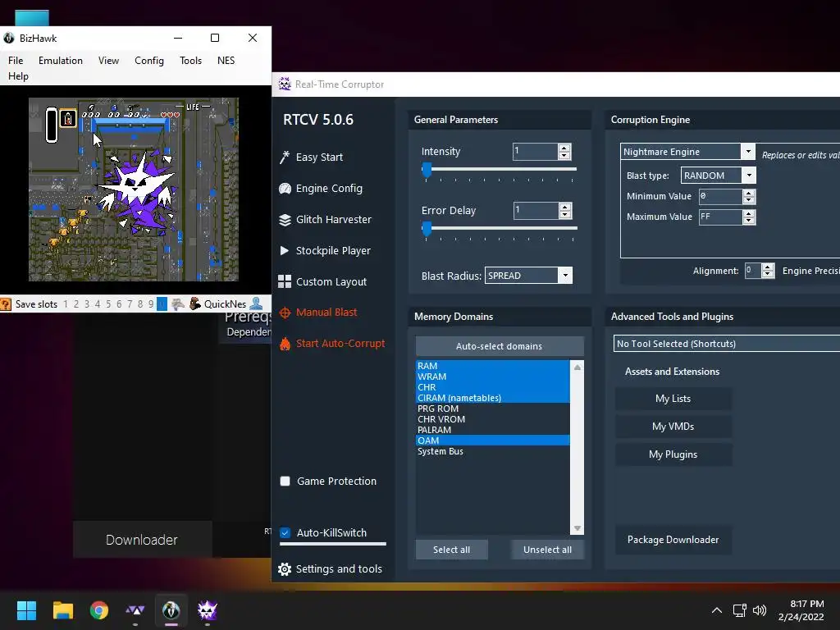The width and height of the screenshot is (840, 630).
Task: Click Intensity slider handle
Action: point(427,170)
